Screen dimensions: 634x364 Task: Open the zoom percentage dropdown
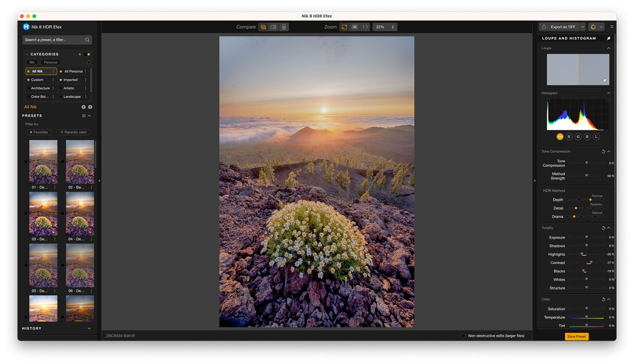[385, 27]
